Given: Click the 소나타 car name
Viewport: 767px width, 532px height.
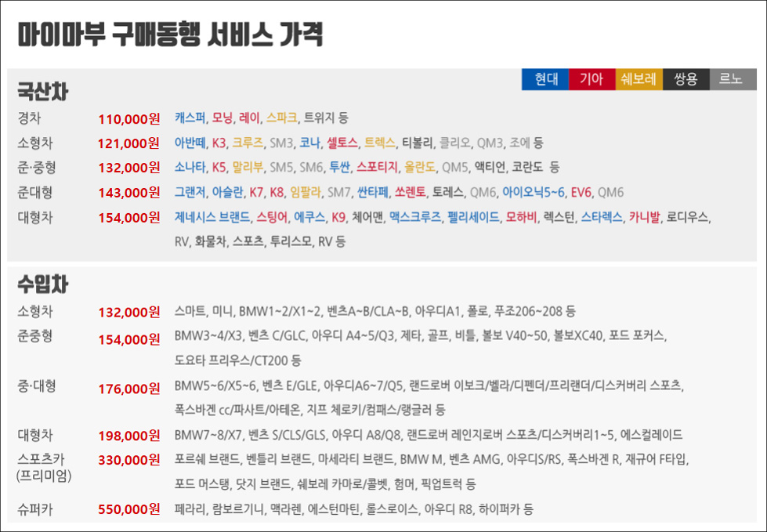Looking at the screenshot, I should tap(190, 167).
